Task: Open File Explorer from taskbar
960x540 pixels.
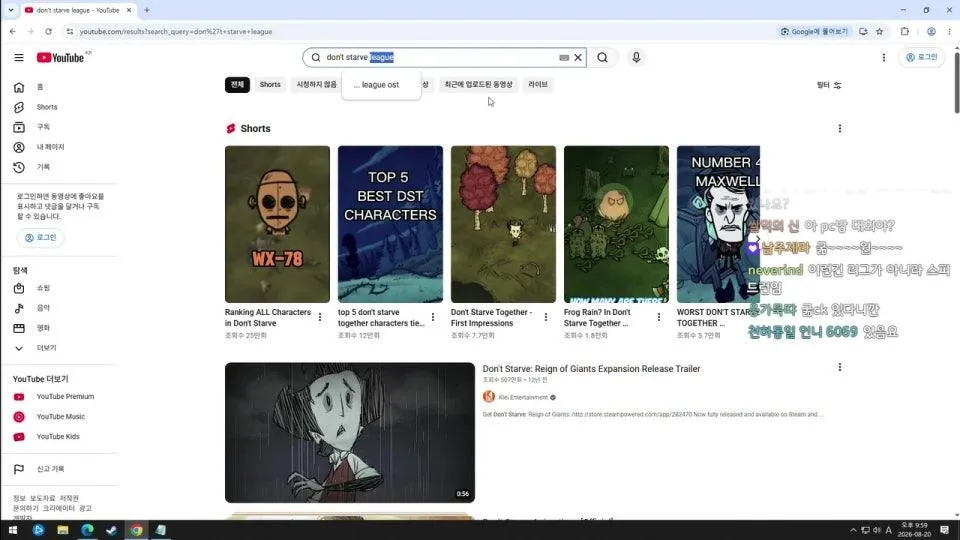Action: pyautogui.click(x=62, y=530)
